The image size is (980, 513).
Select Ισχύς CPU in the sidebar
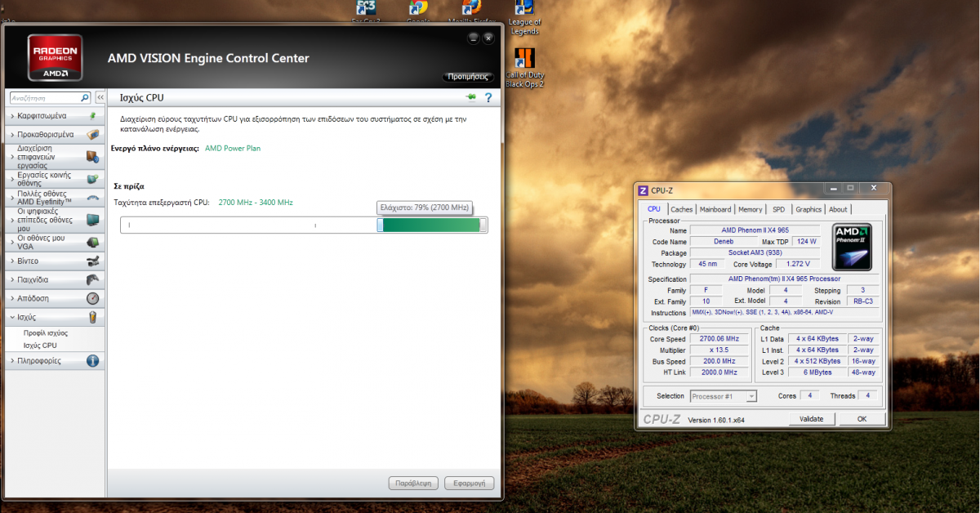(x=40, y=346)
